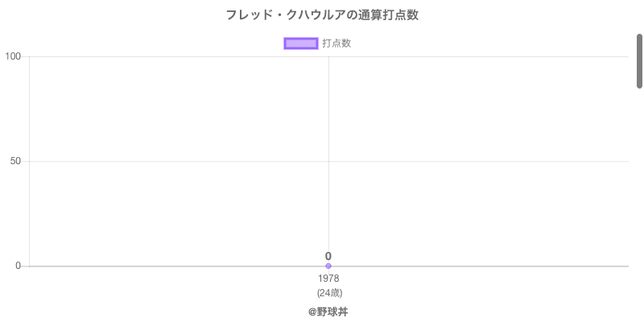Viewport: 644px width, 322px height.
Task: Select the 1978 data point marker
Action: tap(328, 266)
